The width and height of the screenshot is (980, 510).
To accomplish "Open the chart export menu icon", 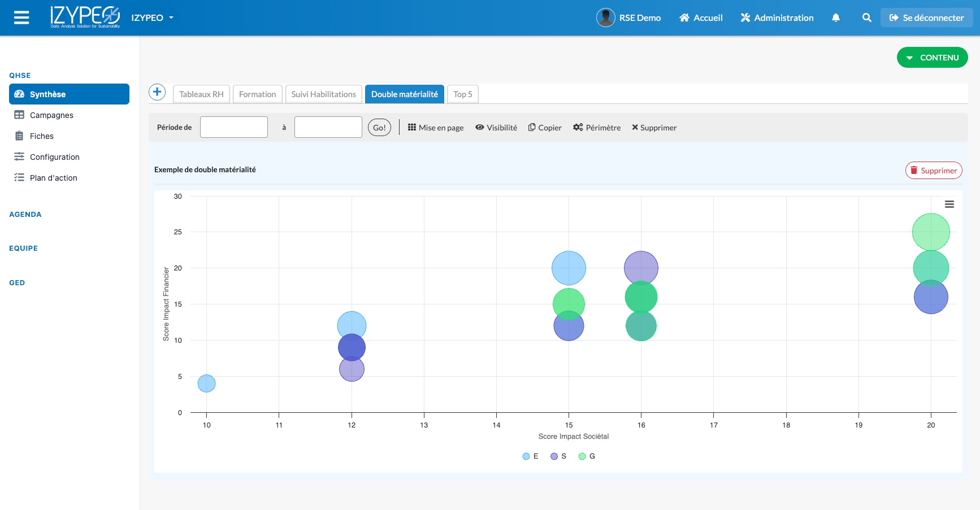I will pyautogui.click(x=949, y=204).
